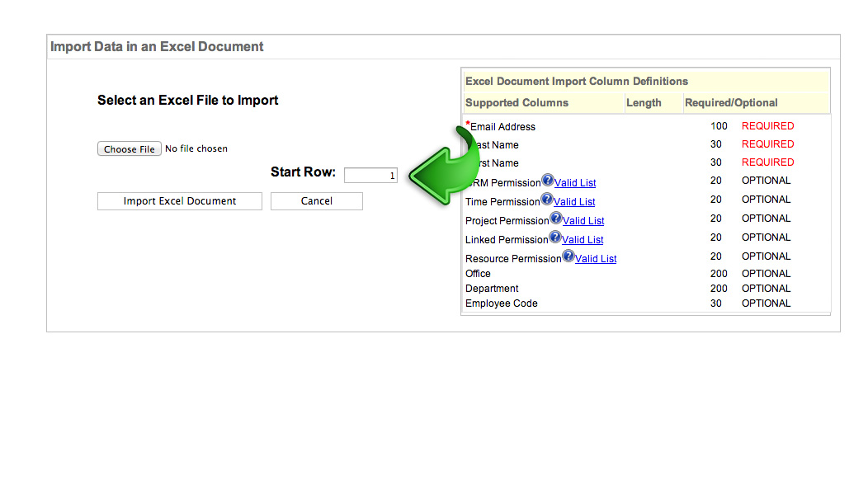Focus the Start Row input field
The image size is (868, 494).
point(370,175)
